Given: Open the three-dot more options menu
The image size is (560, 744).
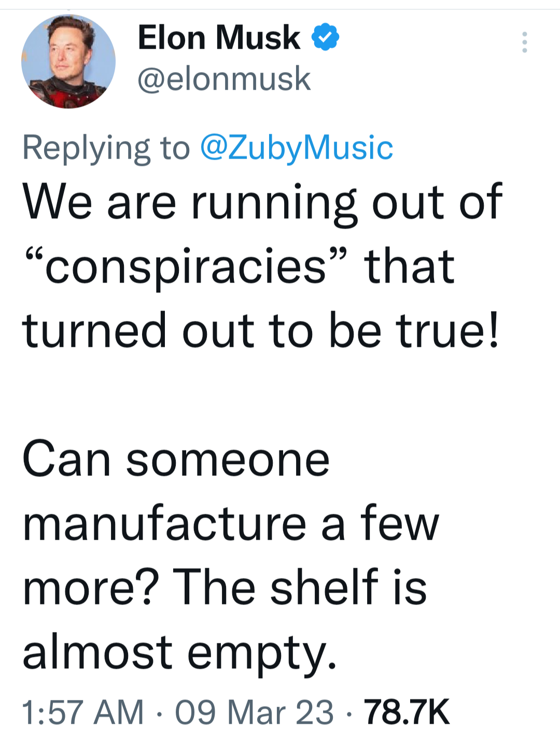Looking at the screenshot, I should coord(525,42).
